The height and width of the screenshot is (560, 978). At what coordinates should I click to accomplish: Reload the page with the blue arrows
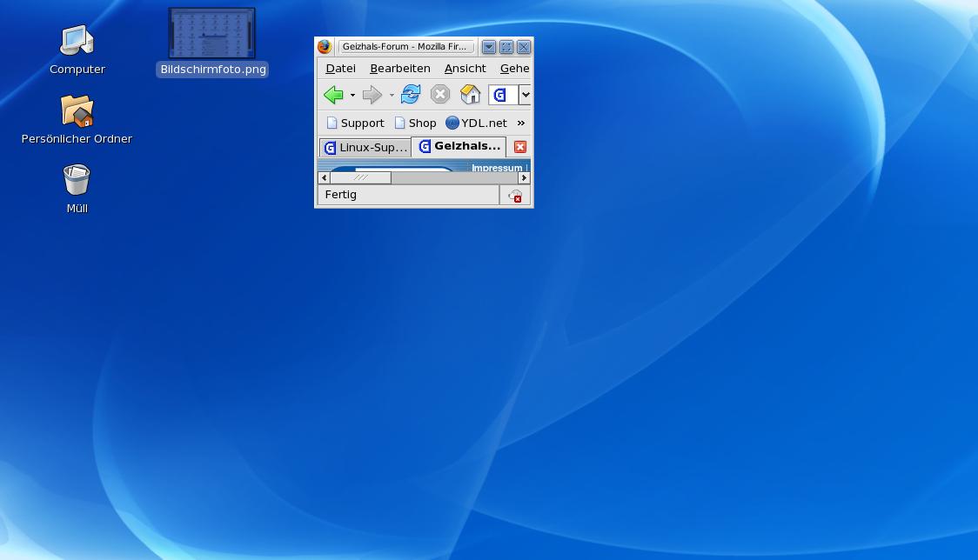411,95
